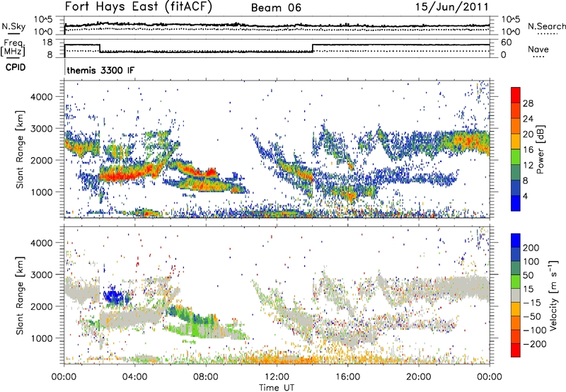
Task: Click the "Slant Range [km]" label of power panel
Action: coord(20,149)
